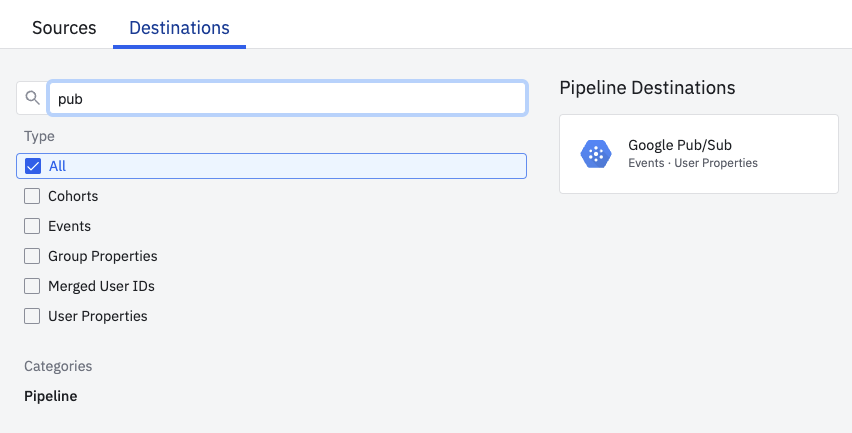This screenshot has height=433, width=852.
Task: Click the Google Pub/Sub hexagon logo
Action: pyautogui.click(x=596, y=154)
